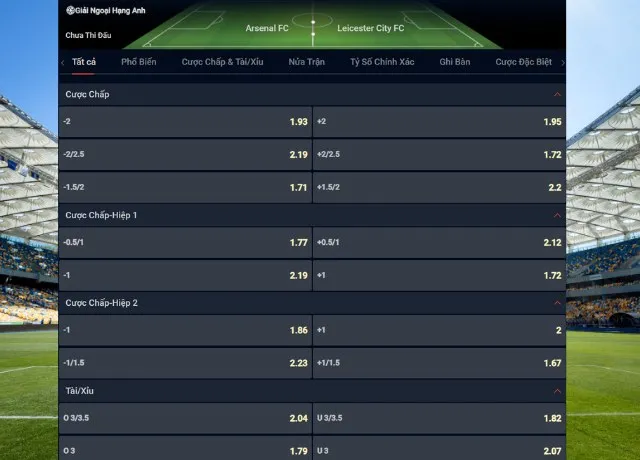This screenshot has height=460, width=640.
Task: Choose first-half -0.5/1 handicap at 1.77
Action: click(x=185, y=243)
